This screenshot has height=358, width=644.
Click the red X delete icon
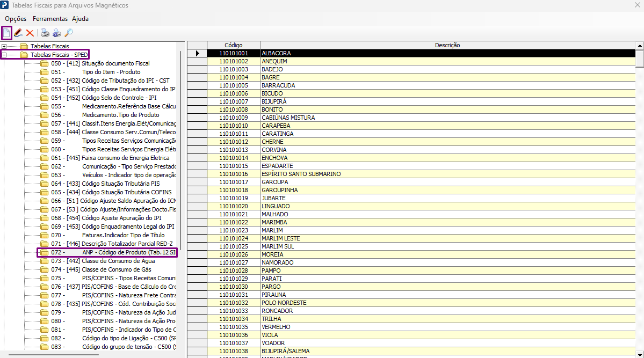coord(30,33)
